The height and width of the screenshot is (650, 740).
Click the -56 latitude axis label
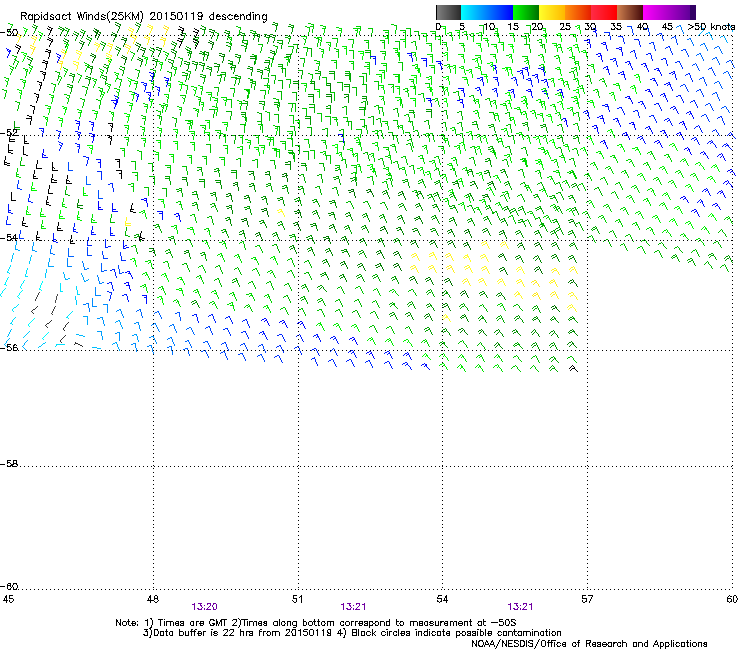(x=9, y=348)
